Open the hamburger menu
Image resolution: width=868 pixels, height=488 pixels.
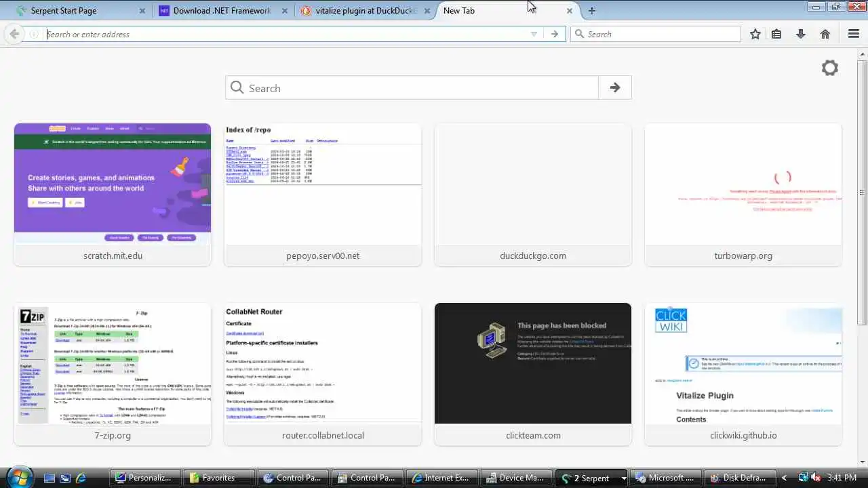pos(854,34)
